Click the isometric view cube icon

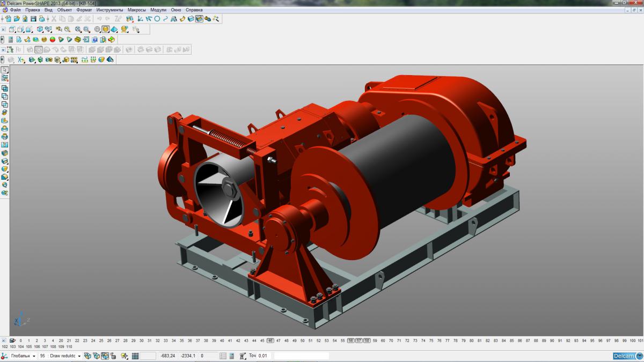click(x=40, y=29)
